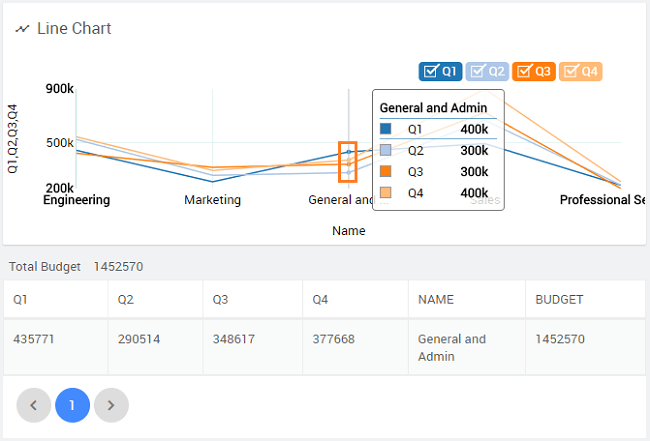Toggle the Q1 legend checkbox
Screen dimensions: 650x441
pyautogui.click(x=440, y=71)
